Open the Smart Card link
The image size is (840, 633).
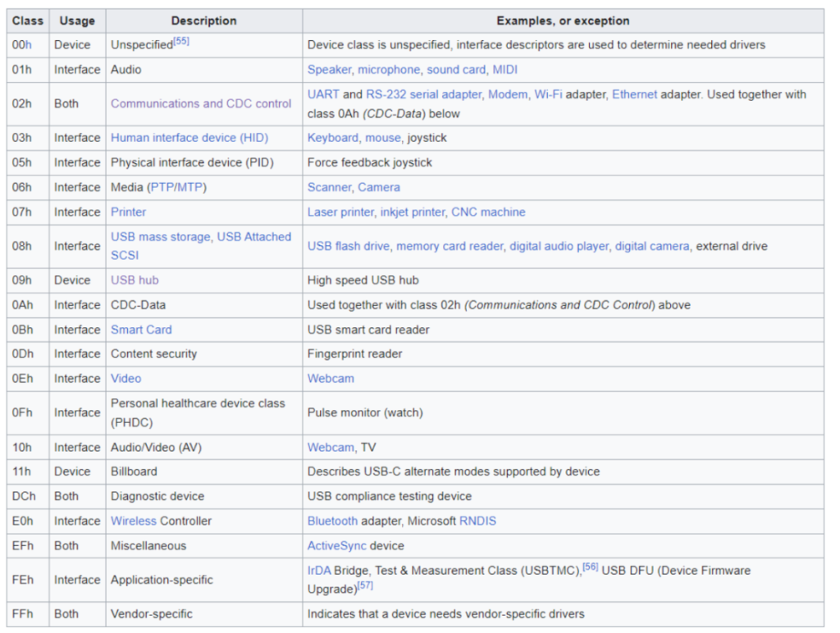point(141,330)
